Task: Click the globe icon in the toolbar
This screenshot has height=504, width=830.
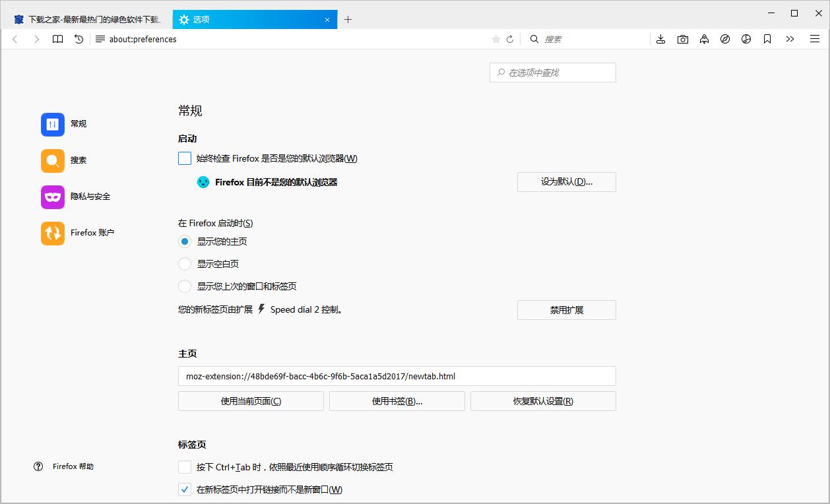Action: point(746,39)
